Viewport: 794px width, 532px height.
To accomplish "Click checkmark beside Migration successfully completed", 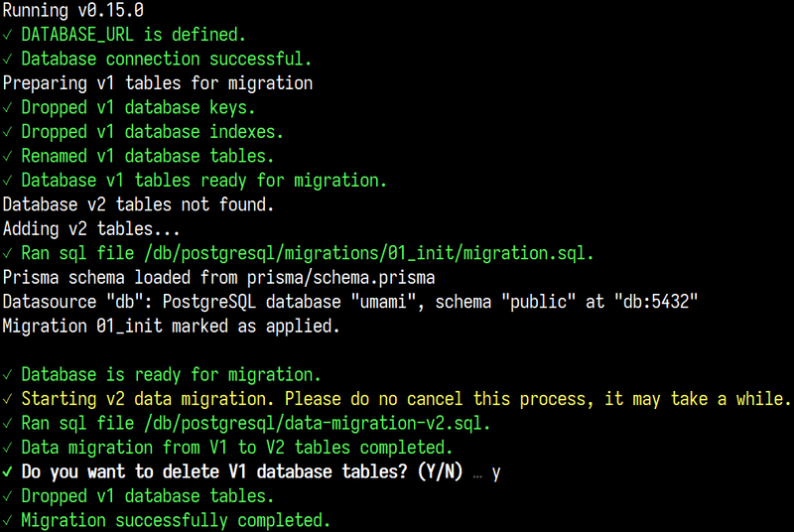I will click(7, 520).
